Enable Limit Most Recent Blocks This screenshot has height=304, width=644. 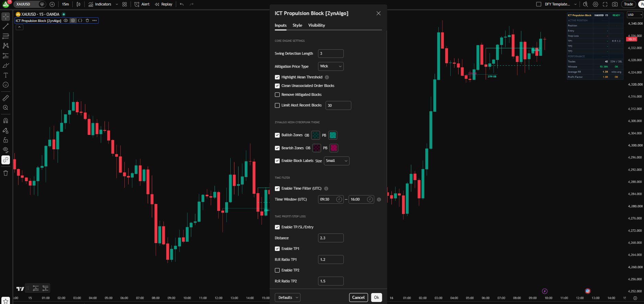(277, 105)
